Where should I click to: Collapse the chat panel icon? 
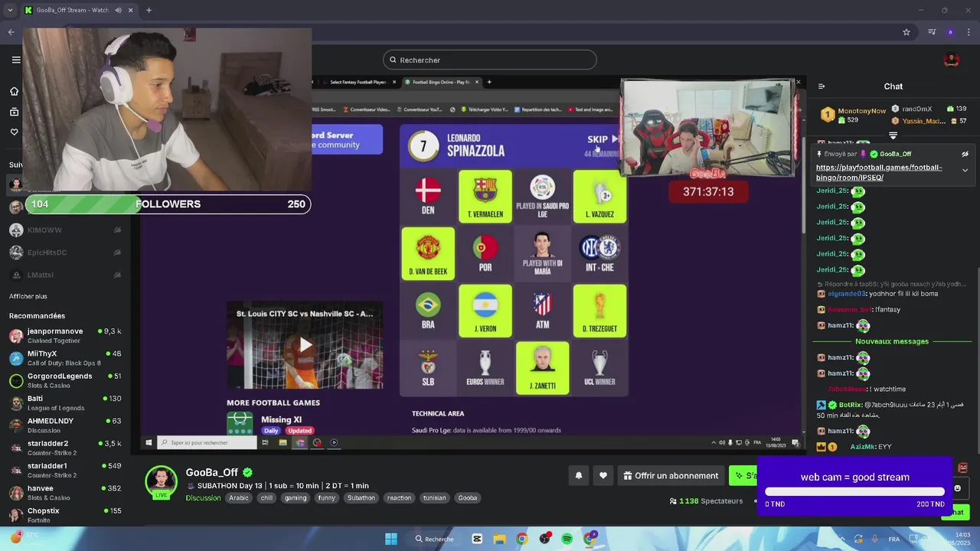pyautogui.click(x=822, y=86)
